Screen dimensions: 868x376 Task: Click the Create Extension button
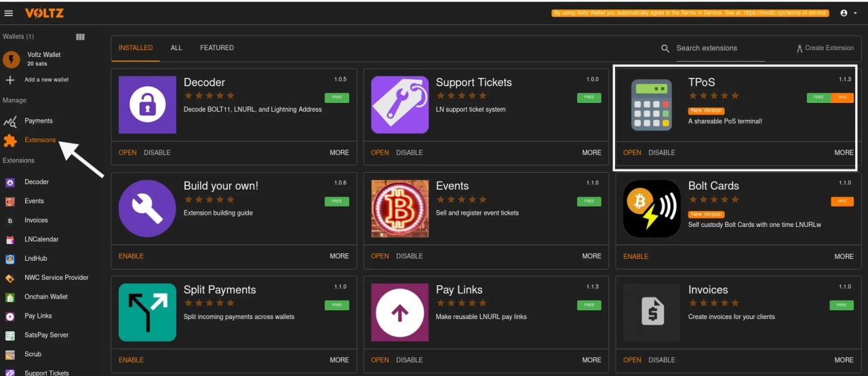(825, 48)
